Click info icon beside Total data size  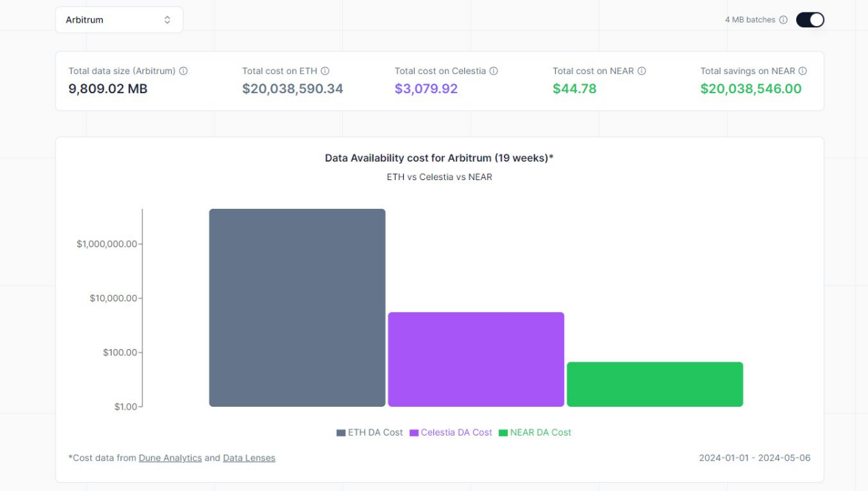coord(183,71)
